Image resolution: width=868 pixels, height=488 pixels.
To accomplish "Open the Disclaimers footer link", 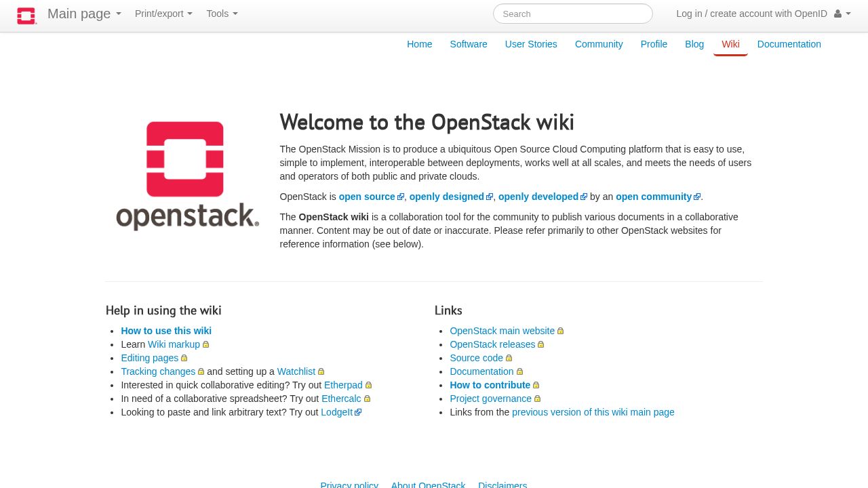I will tap(502, 485).
